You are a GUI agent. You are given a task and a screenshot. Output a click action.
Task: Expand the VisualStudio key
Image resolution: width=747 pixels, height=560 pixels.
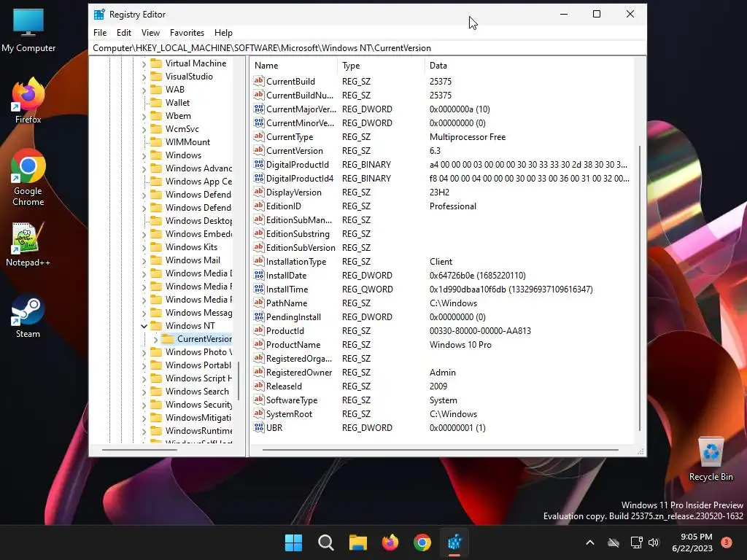pos(144,77)
